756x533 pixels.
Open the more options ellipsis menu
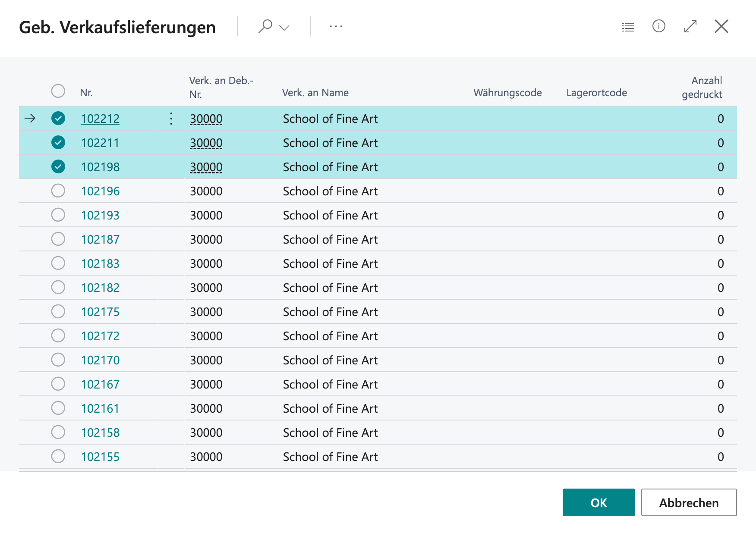pyautogui.click(x=336, y=27)
